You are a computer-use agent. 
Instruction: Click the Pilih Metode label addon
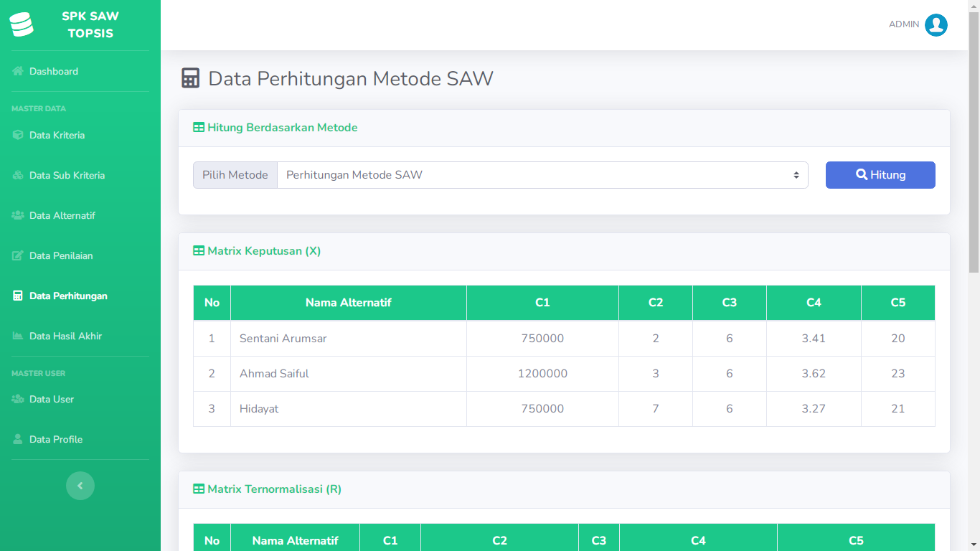(235, 175)
